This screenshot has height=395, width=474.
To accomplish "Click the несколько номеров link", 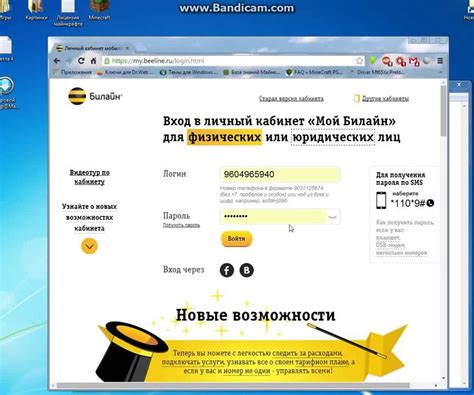I will point(401,253).
